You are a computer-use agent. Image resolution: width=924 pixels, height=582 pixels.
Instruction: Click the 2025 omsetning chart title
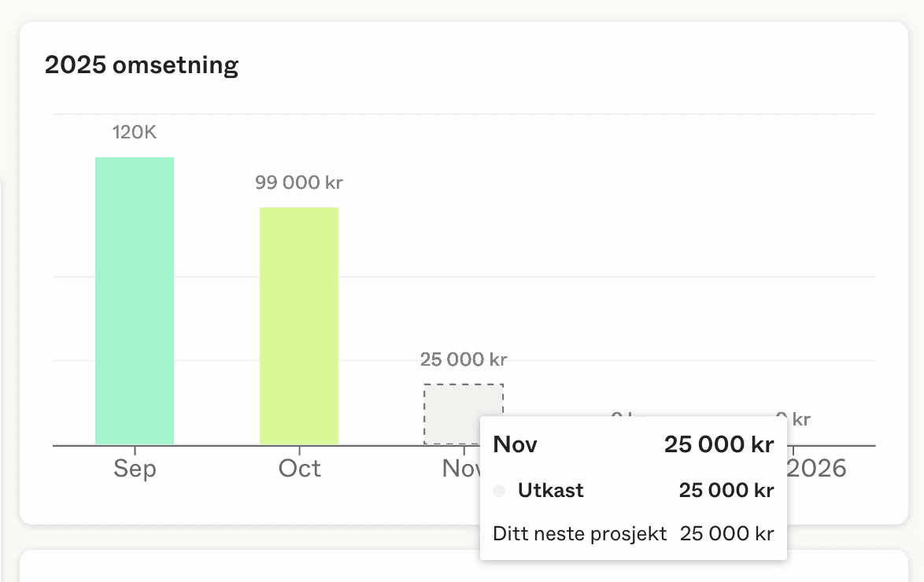142,65
